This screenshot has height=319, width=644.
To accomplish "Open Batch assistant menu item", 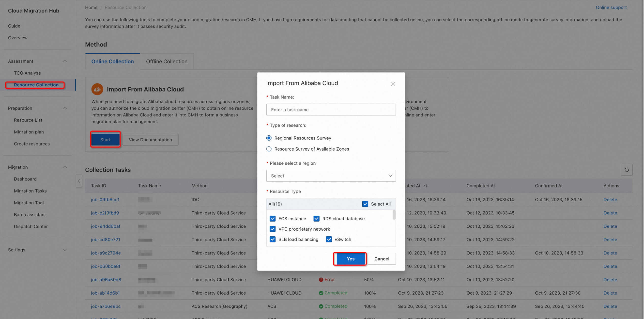I will pos(30,214).
